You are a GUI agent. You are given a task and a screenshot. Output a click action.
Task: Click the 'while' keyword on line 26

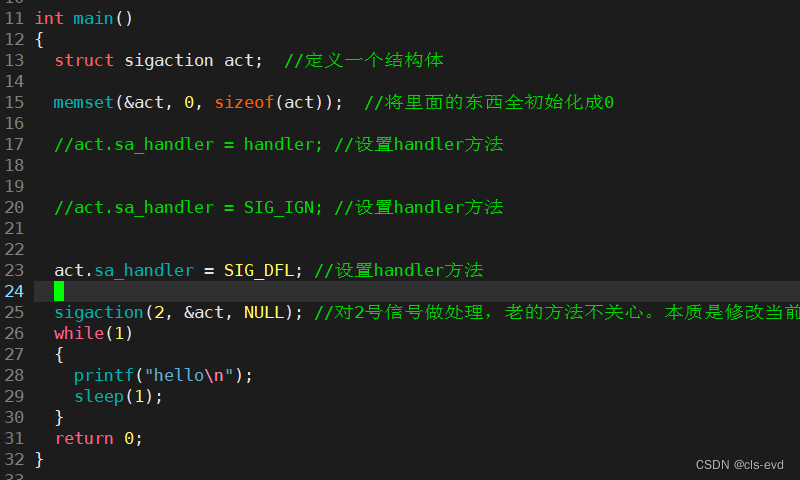79,333
